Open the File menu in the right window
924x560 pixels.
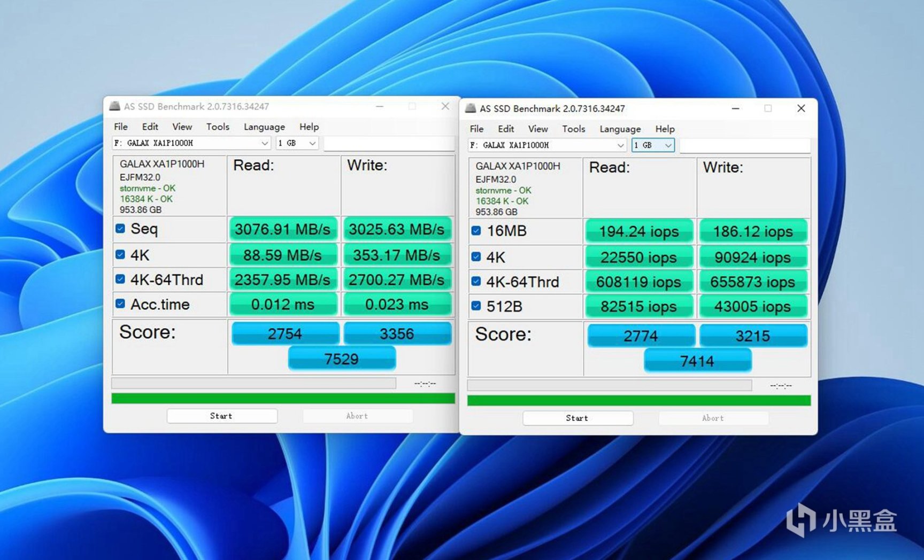(476, 129)
